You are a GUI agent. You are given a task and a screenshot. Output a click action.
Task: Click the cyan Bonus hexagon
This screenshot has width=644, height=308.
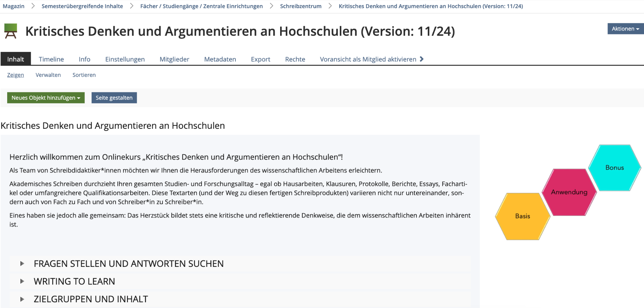click(614, 167)
